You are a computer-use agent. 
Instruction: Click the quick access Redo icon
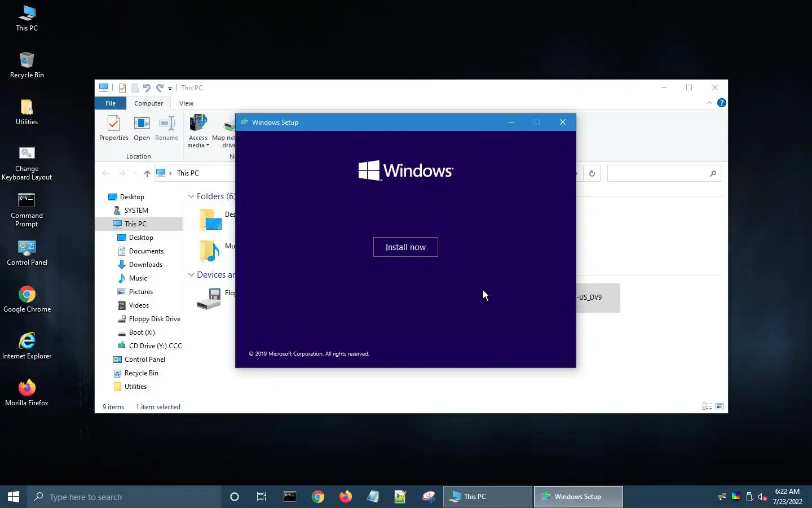[160, 88]
